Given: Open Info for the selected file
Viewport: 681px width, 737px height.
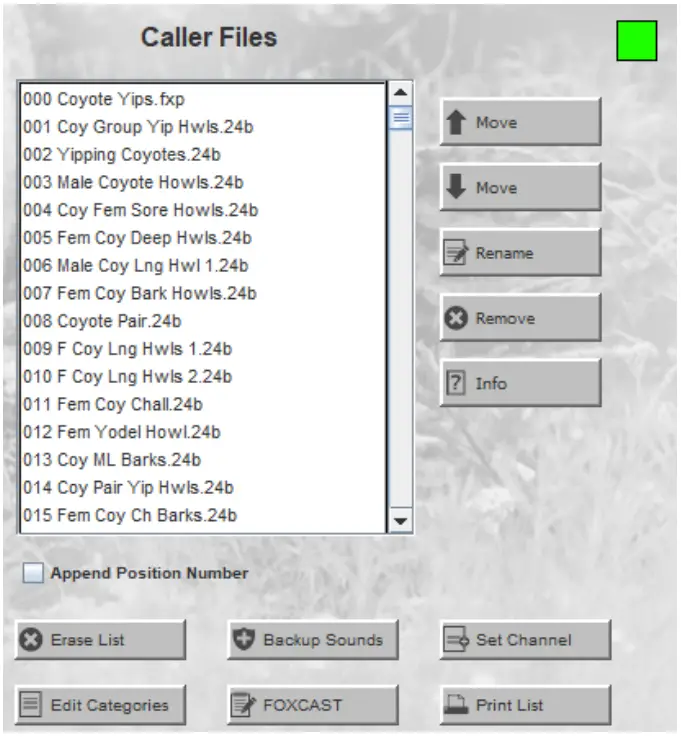Looking at the screenshot, I should pos(520,383).
